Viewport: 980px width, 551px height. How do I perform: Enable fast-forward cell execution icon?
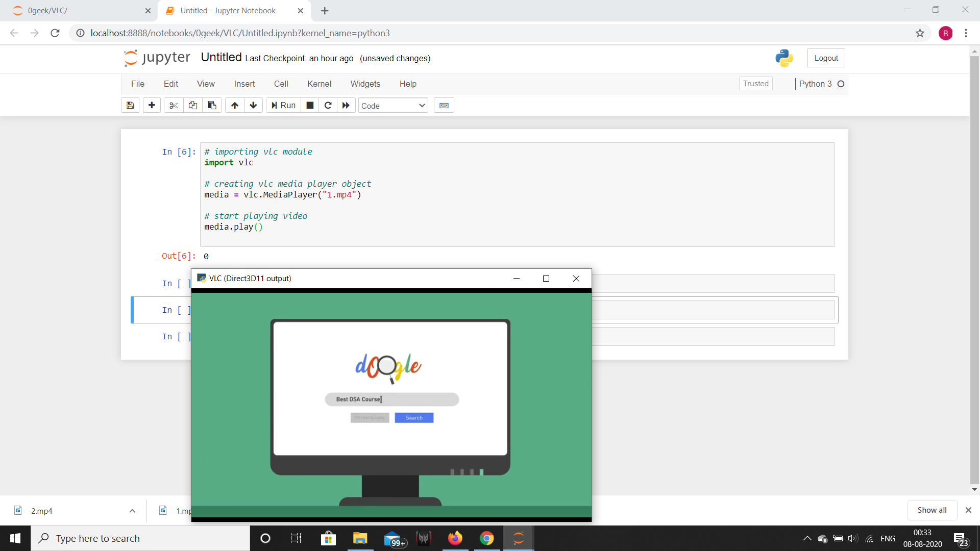[345, 106]
